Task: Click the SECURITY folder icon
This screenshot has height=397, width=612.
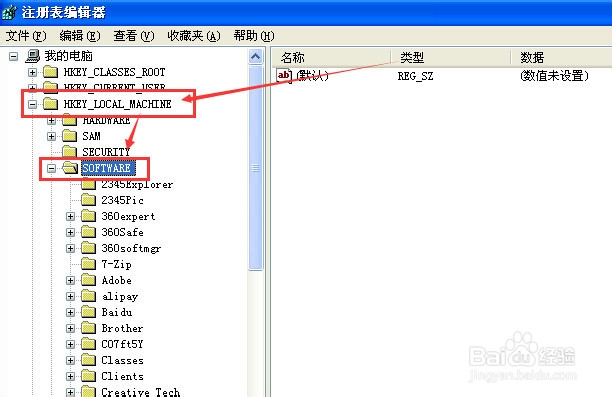Action: pos(70,152)
